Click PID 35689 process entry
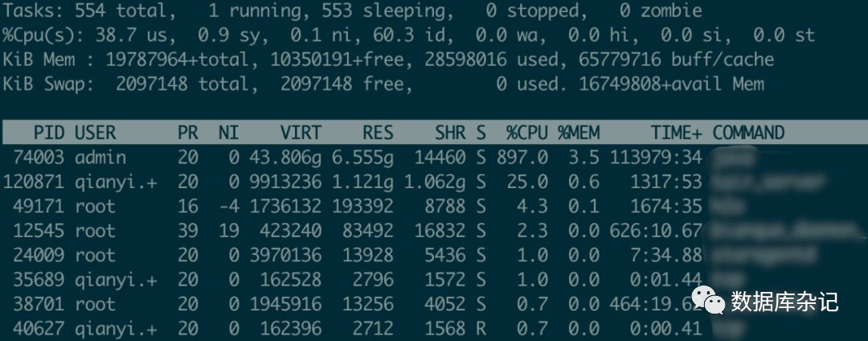 (x=434, y=280)
